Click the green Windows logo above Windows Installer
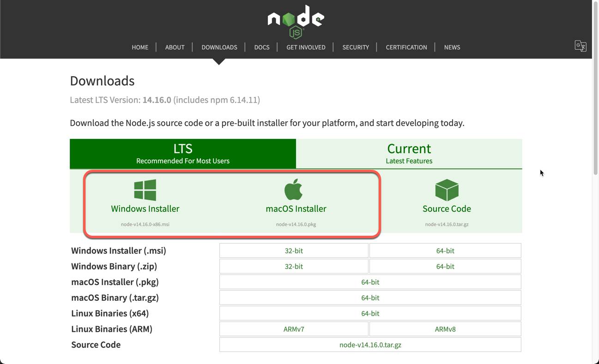 click(145, 190)
